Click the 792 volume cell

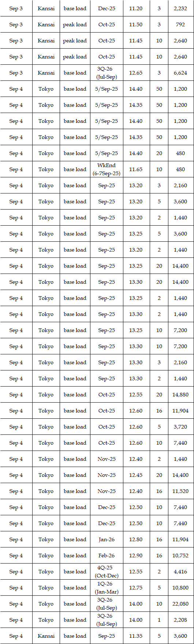point(181,25)
